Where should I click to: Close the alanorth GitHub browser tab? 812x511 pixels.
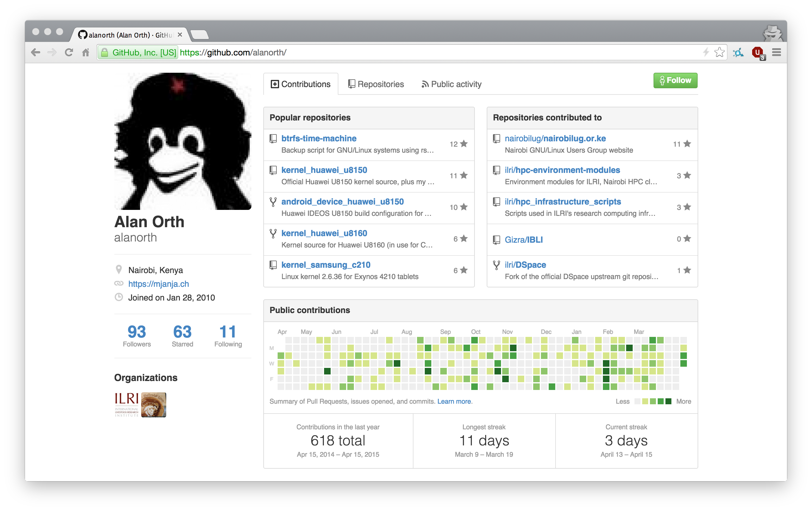(x=180, y=35)
